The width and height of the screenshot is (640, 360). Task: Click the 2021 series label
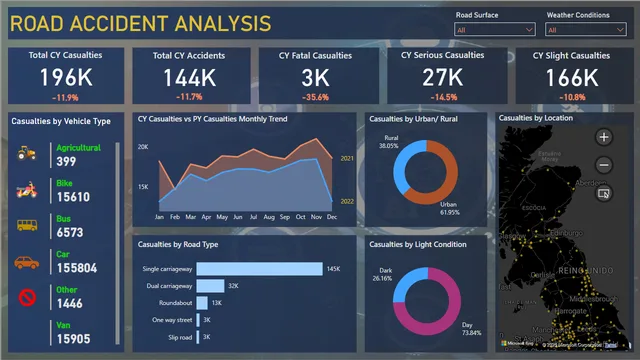347,158
